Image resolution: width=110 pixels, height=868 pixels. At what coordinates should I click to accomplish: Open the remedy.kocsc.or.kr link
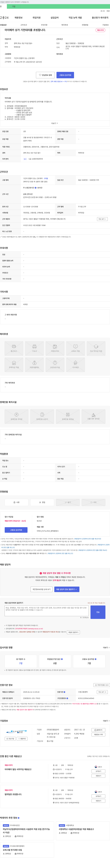tap(29, 629)
